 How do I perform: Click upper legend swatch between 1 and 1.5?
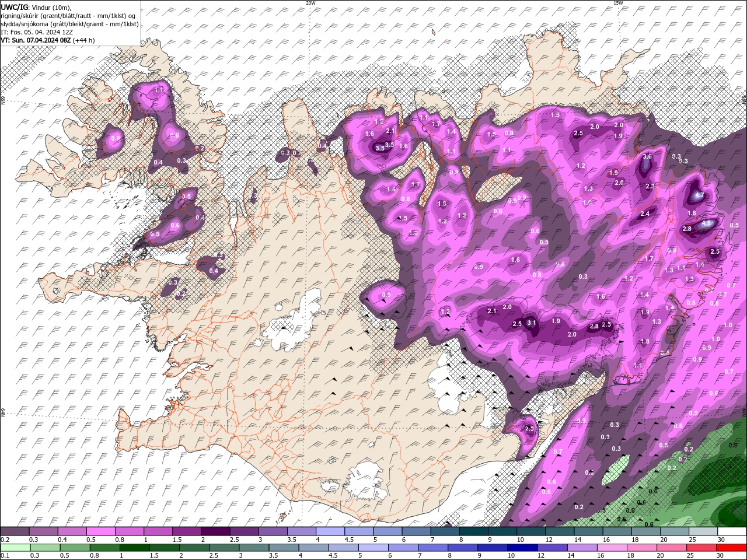pos(158,531)
